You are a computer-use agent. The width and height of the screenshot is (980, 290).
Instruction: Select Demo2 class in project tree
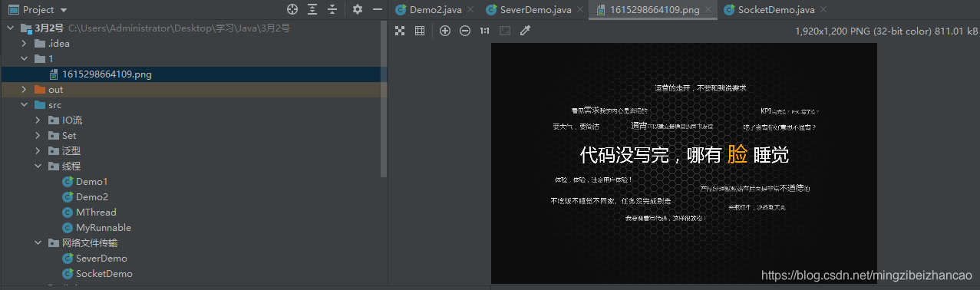[91, 197]
